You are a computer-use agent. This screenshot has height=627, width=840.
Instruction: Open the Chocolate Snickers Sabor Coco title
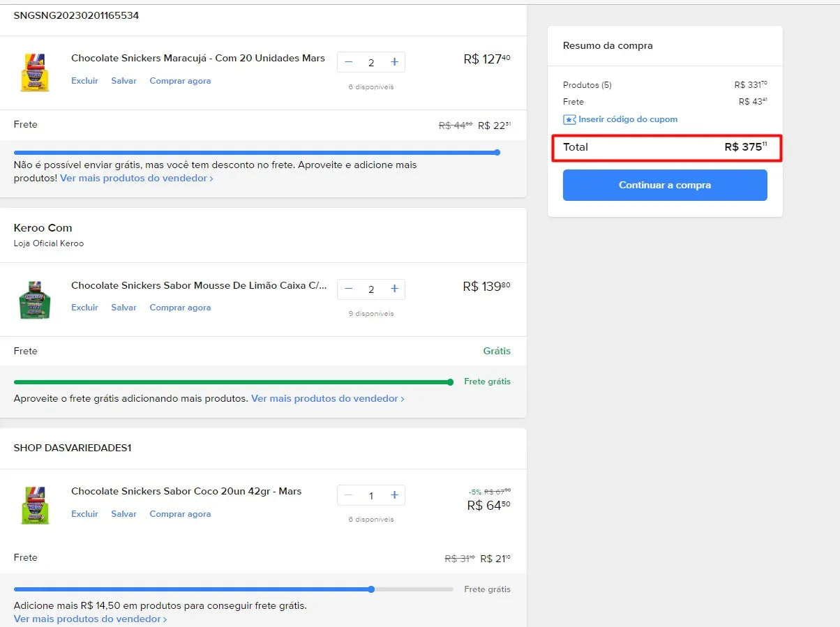click(186, 492)
